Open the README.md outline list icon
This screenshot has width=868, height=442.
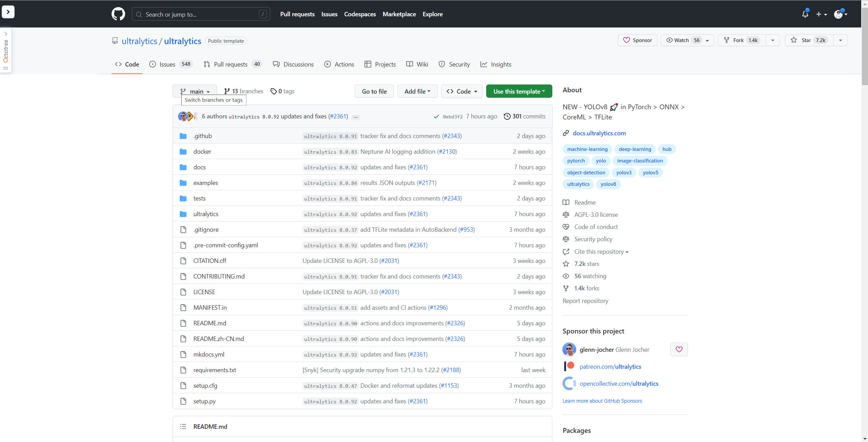coord(183,427)
